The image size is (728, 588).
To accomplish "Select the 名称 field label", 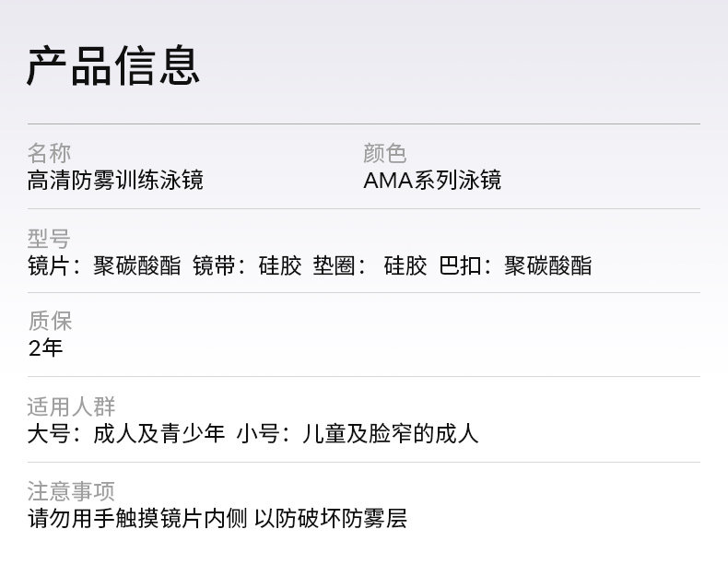I will 49,153.
